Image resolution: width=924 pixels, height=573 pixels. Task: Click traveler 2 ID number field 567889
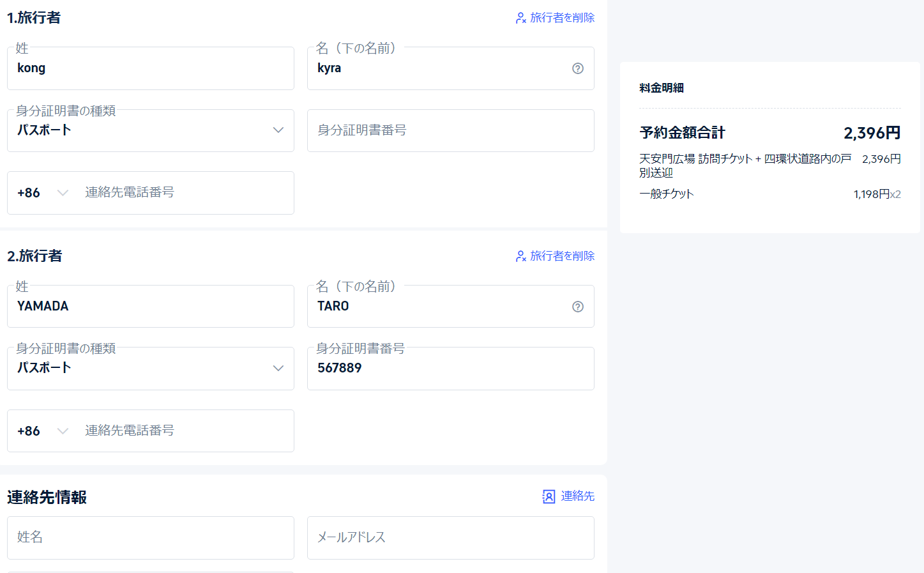451,369
